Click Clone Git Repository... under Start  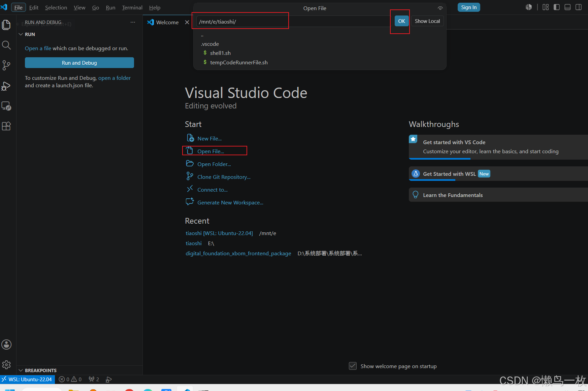tap(219, 177)
